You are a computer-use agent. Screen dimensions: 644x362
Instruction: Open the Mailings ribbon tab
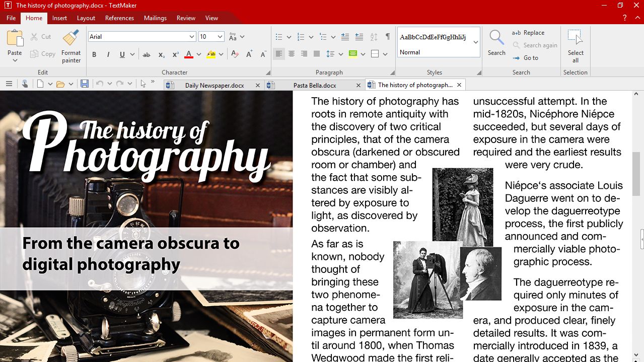coord(155,18)
